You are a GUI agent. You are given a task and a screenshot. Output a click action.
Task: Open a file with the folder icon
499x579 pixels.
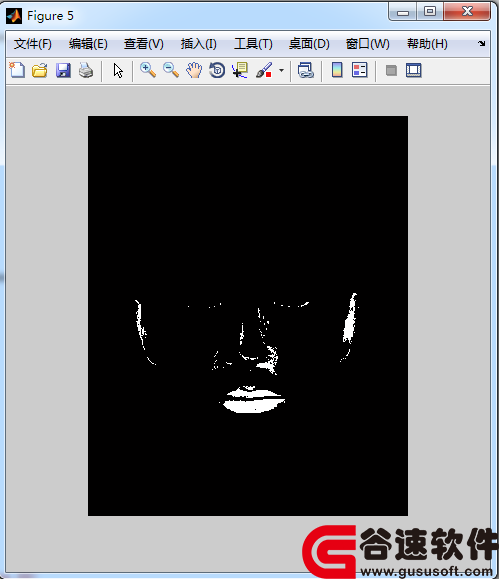40,70
